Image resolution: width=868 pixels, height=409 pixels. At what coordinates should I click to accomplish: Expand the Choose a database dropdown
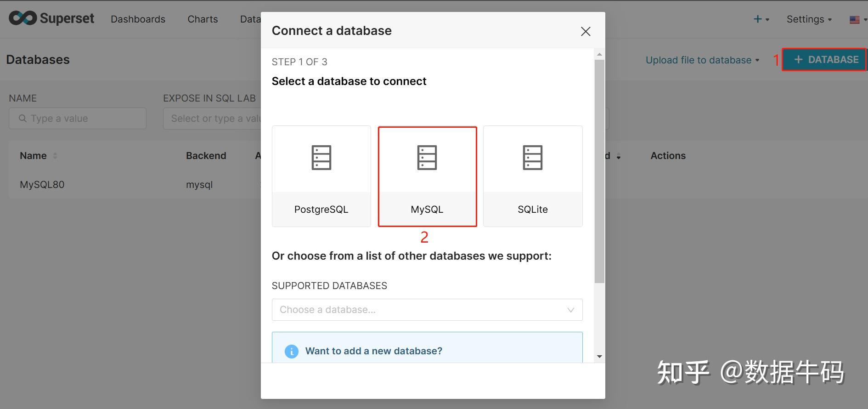pyautogui.click(x=427, y=310)
